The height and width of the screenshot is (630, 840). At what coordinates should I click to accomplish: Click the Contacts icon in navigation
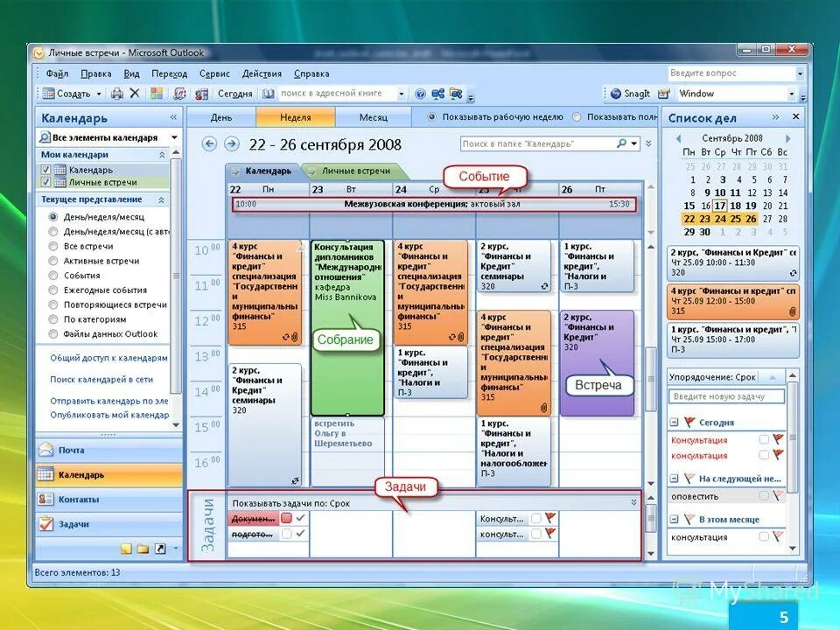[45, 500]
